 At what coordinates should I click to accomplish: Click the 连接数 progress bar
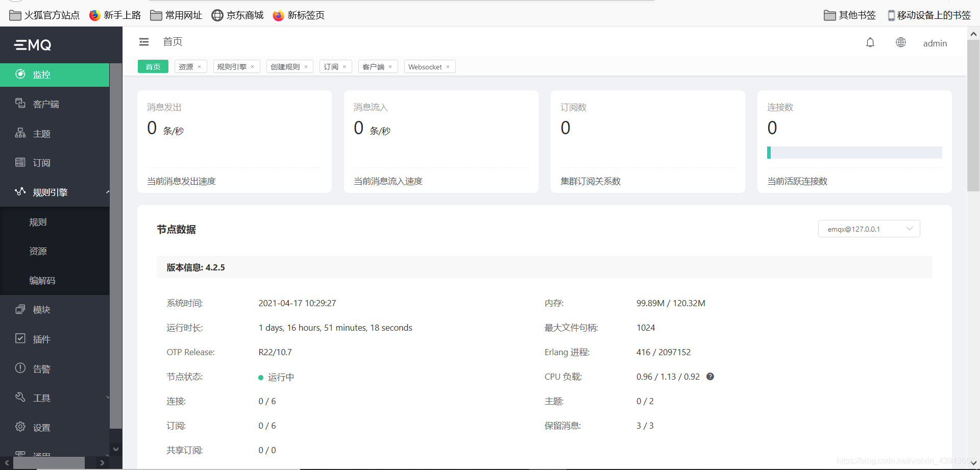click(x=854, y=153)
